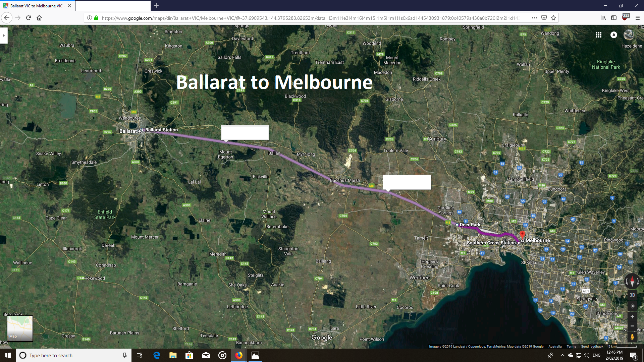Screen dimensions: 644x362
Task: Open page actions three-dots menu
Action: (534, 18)
